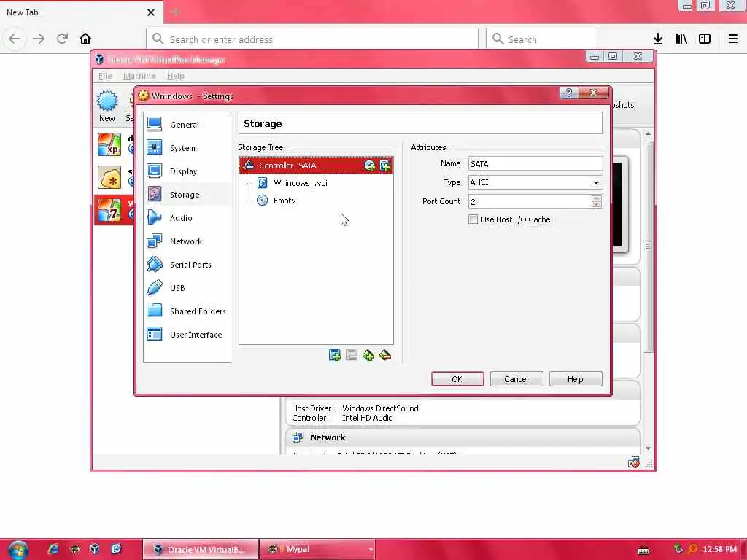Screen dimensions: 747x560
Task: Toggle the browser sidebar icon
Action: pyautogui.click(x=705, y=39)
